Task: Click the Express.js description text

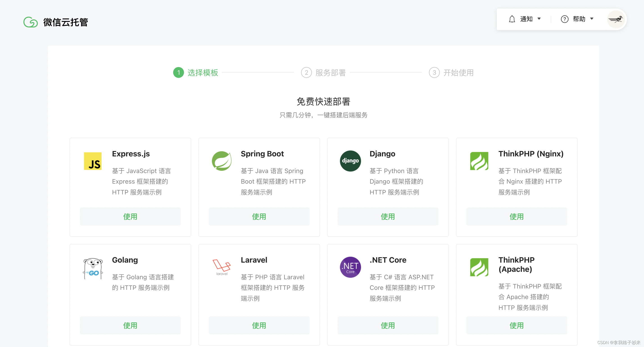Action: tap(141, 181)
